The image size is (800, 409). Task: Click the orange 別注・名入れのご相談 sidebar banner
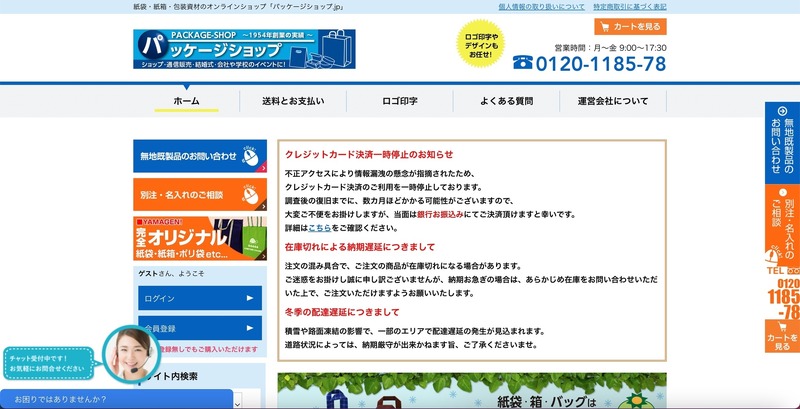[200, 193]
